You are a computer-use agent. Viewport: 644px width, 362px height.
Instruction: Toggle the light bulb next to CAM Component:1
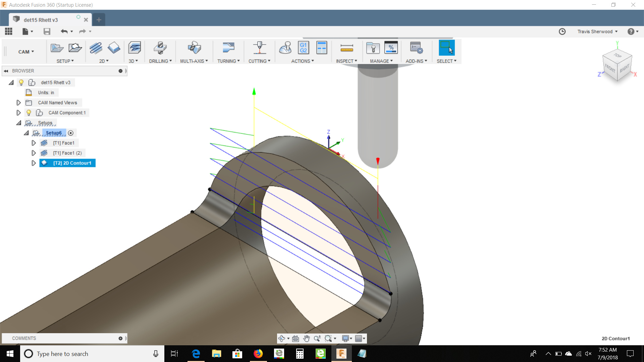(x=29, y=113)
